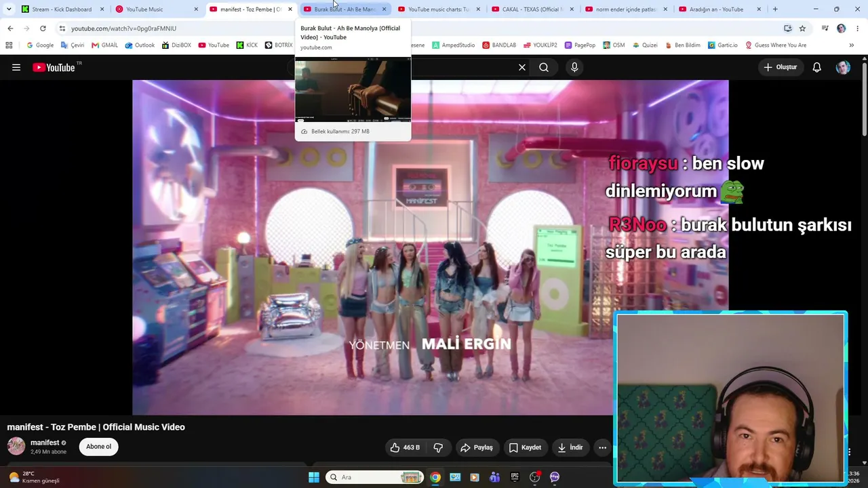View site information icon in address bar
Viewport: 868px width, 488px height.
click(62, 28)
